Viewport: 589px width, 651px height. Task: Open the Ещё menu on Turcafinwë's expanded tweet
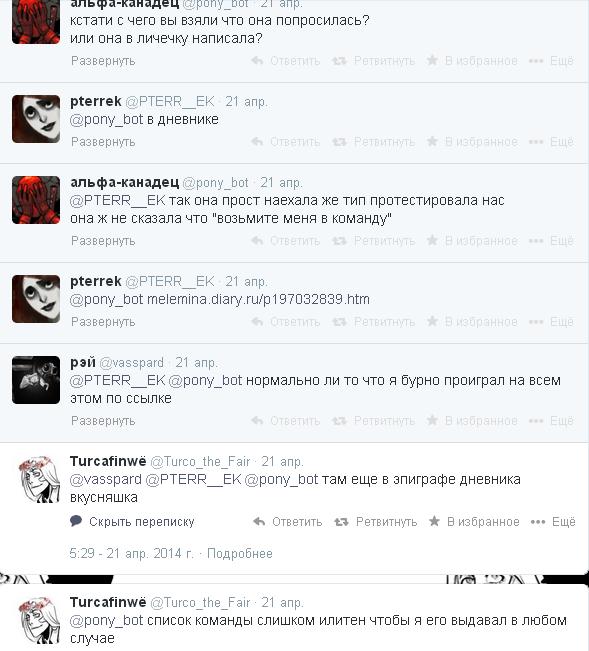point(553,521)
